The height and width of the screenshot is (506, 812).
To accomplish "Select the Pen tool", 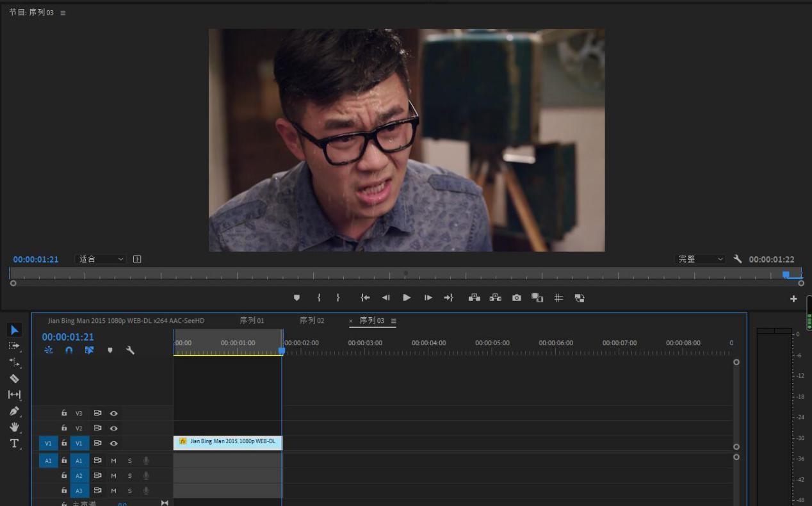I will click(x=14, y=411).
